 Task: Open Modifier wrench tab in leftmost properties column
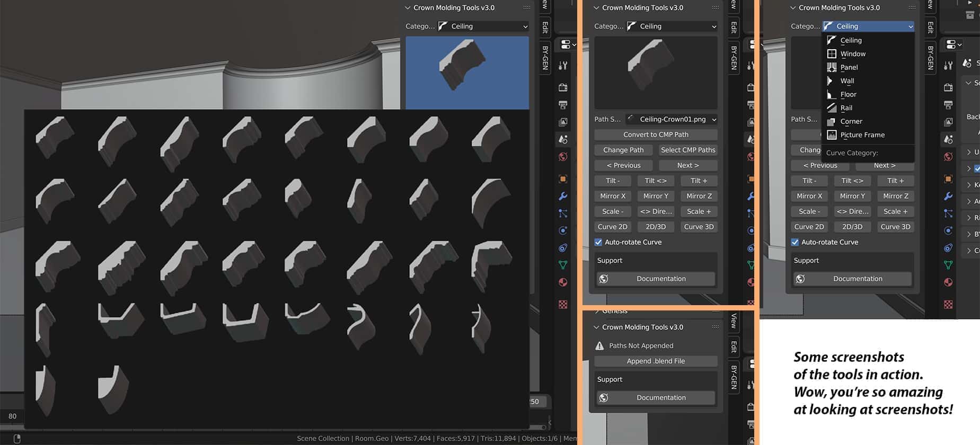[563, 196]
